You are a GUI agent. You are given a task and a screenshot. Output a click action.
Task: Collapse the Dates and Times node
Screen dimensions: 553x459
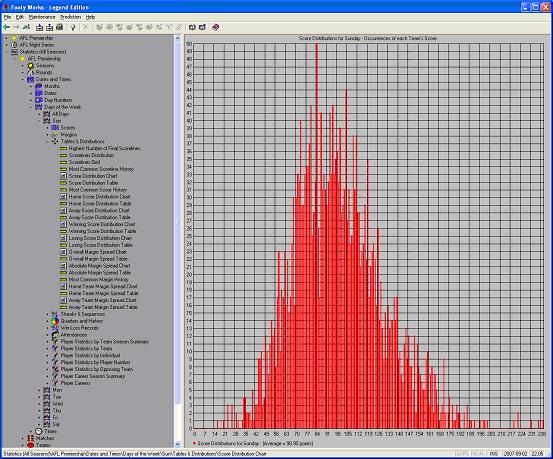[23, 79]
